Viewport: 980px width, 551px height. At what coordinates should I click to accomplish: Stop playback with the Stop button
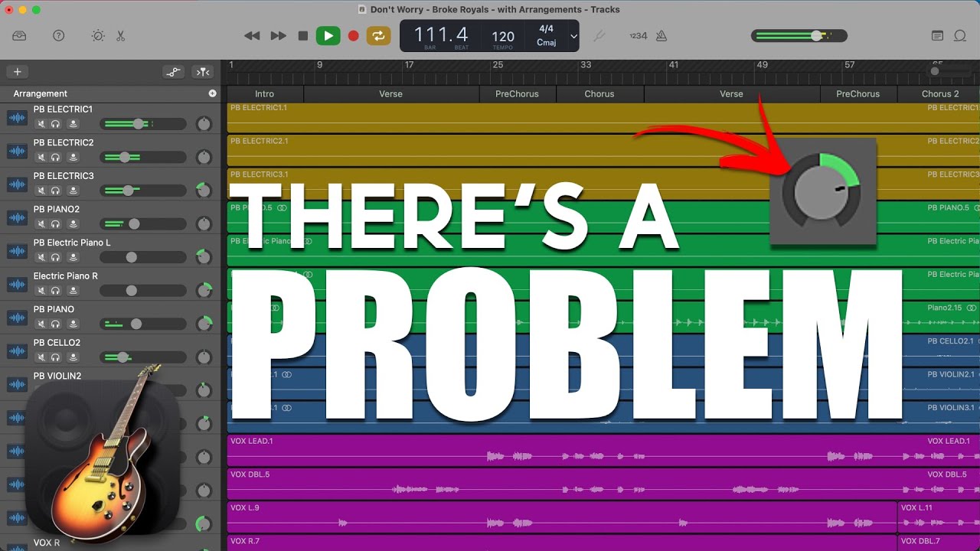tap(303, 36)
